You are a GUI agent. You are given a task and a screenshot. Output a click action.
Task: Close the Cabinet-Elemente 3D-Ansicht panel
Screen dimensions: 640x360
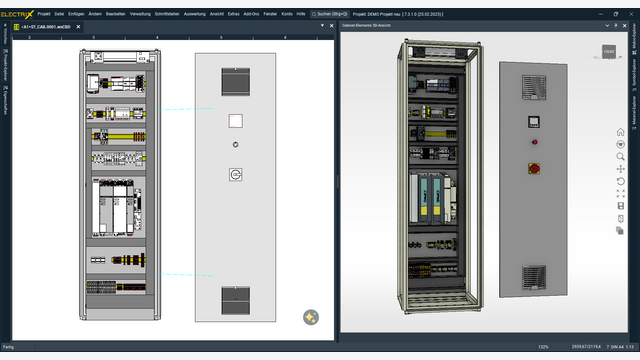(x=624, y=25)
